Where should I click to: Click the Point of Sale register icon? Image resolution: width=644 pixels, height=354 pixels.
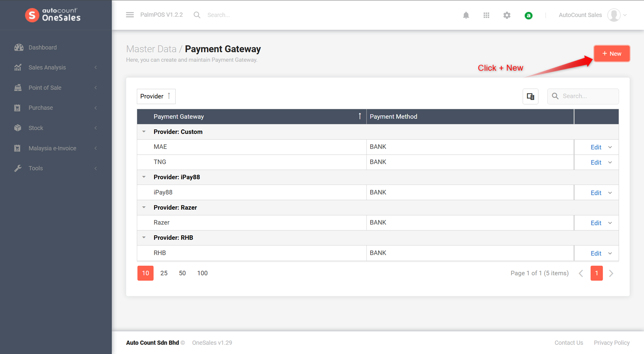18,88
